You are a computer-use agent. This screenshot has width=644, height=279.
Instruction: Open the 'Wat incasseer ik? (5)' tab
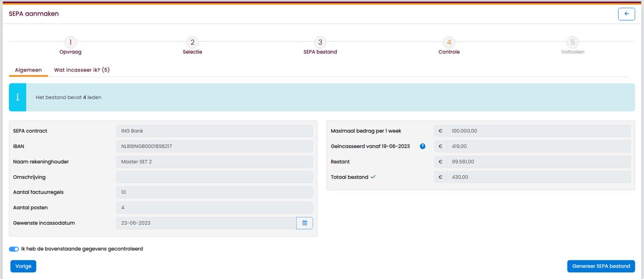(x=81, y=70)
